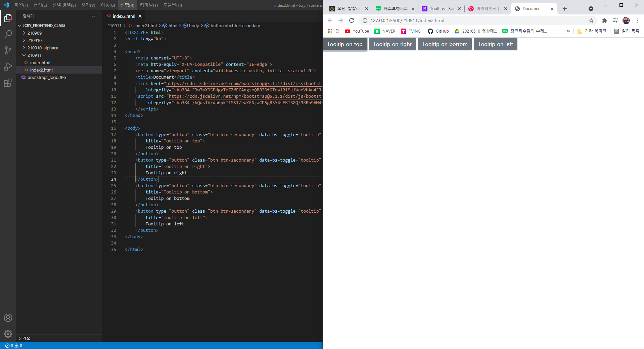Open Run and Debug view
The height and width of the screenshot is (349, 644).
point(8,67)
